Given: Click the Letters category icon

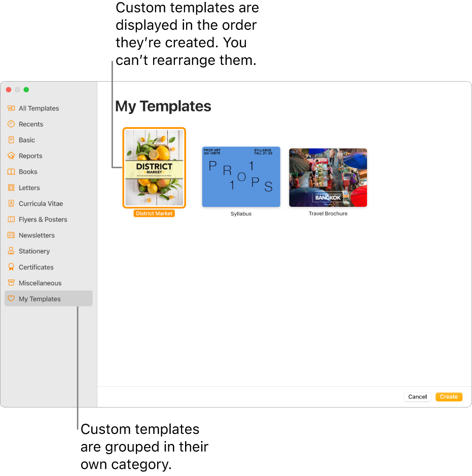Looking at the screenshot, I should (x=11, y=188).
